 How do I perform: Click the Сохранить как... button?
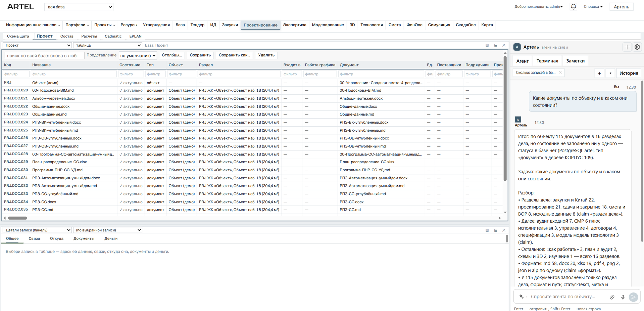point(234,55)
